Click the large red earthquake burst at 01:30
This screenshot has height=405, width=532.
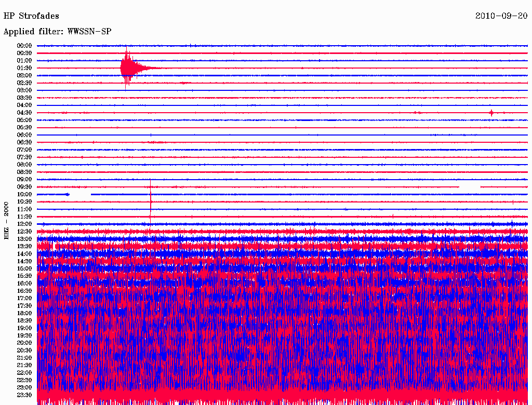(x=130, y=68)
